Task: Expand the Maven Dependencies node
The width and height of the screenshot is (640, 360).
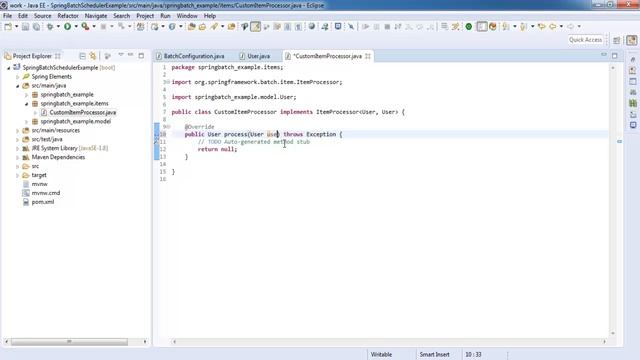Action: [x=18, y=157]
